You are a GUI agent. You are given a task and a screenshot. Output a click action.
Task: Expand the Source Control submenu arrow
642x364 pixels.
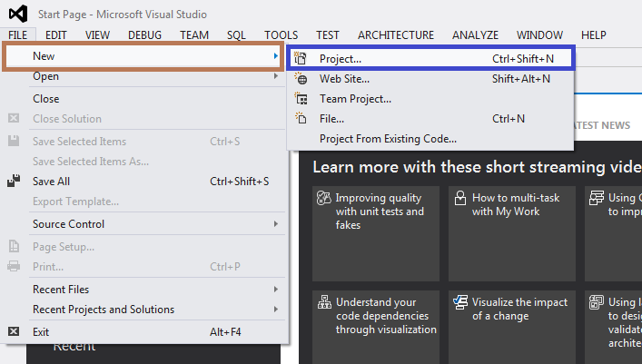(276, 224)
